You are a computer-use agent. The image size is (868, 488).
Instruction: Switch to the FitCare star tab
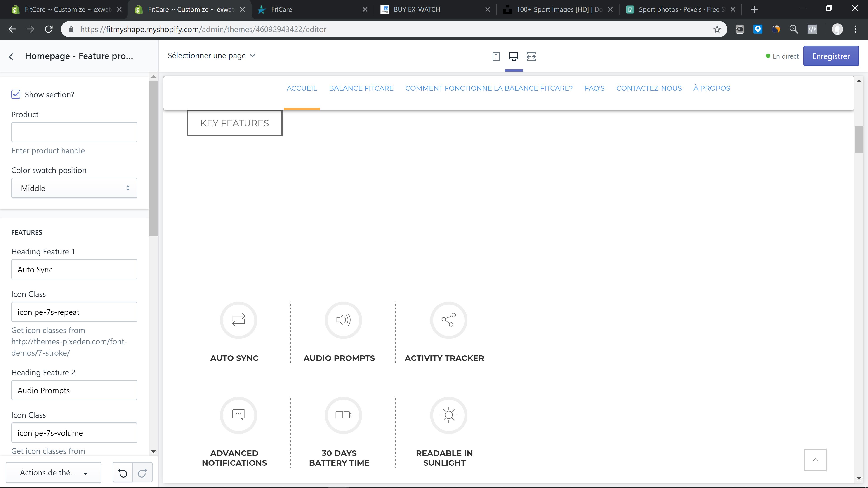pyautogui.click(x=312, y=9)
